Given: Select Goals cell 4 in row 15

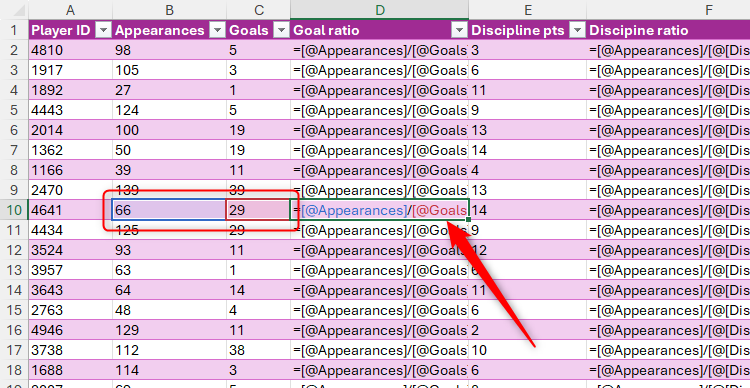Looking at the screenshot, I should (x=258, y=310).
